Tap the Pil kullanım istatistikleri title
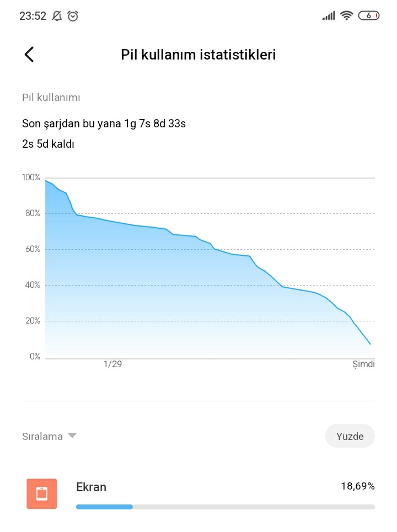 coord(198,55)
